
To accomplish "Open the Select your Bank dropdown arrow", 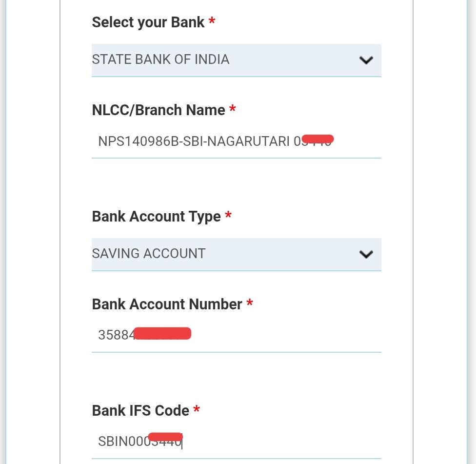I will coord(366,60).
